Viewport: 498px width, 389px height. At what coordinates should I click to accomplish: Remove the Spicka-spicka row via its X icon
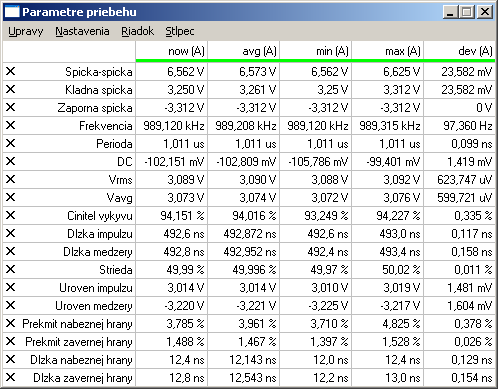coord(11,71)
